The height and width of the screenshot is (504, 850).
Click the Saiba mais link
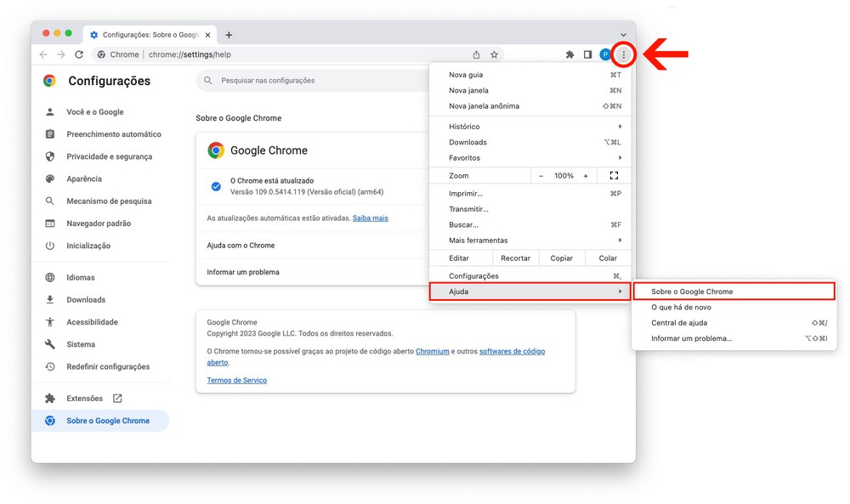click(371, 218)
